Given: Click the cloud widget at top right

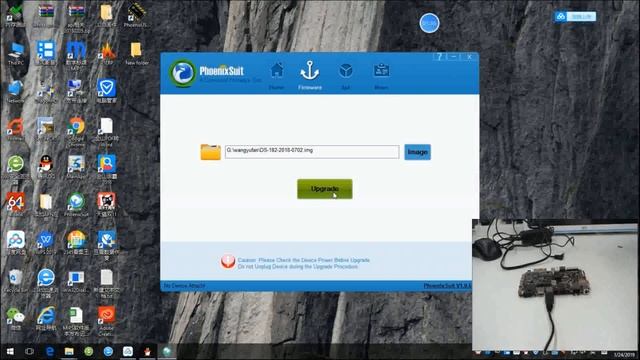Looking at the screenshot, I should (575, 16).
